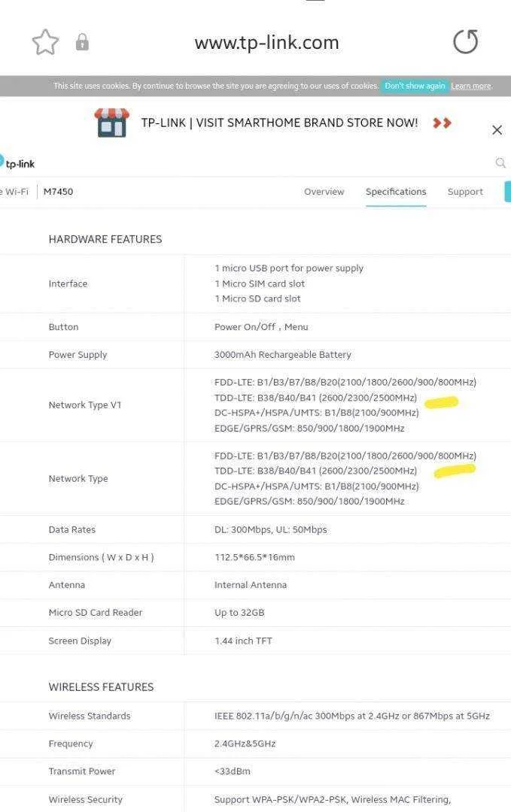Select 'Power On/Off , Menu' value
The height and width of the screenshot is (812, 511).
coord(261,327)
